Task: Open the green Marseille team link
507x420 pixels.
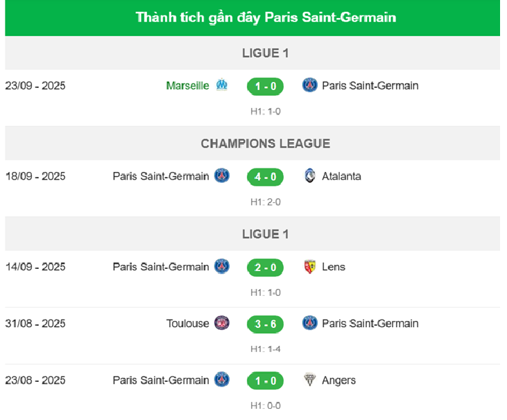Action: tap(187, 86)
